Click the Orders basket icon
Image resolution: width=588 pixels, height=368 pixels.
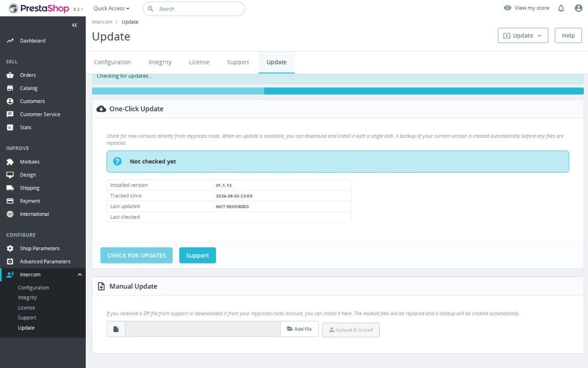10,75
